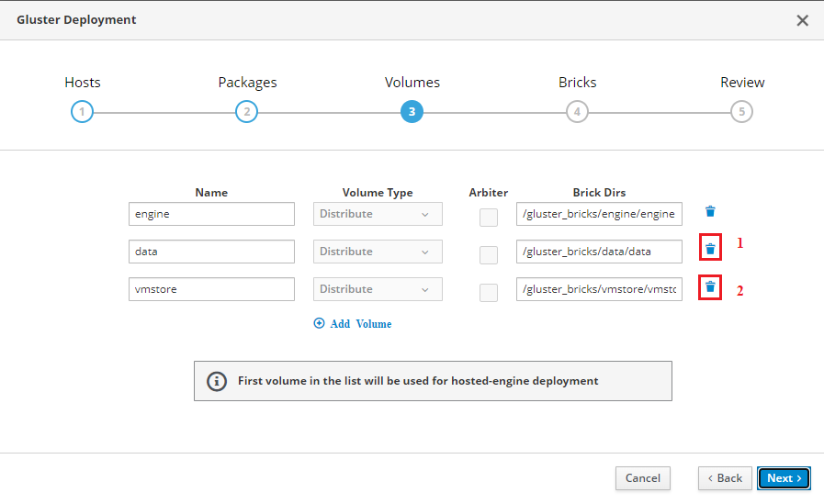This screenshot has width=824, height=504.
Task: Click the Cancel button
Action: 643,478
